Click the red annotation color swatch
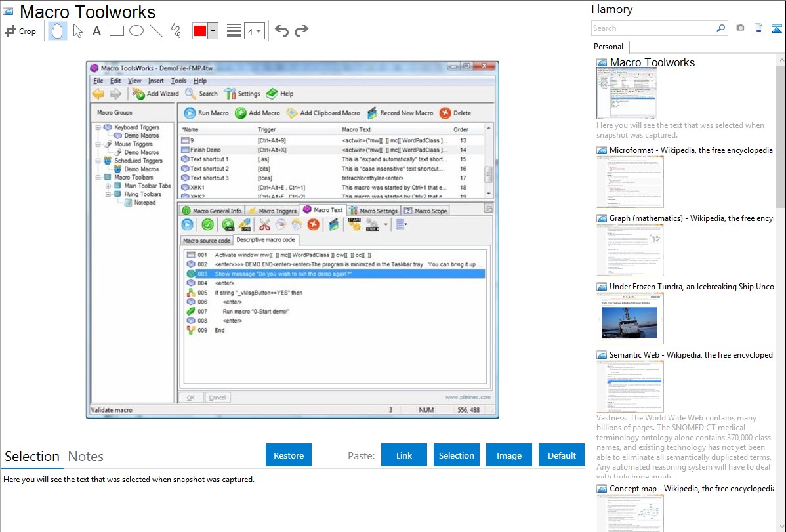The image size is (786, 532). pyautogui.click(x=200, y=31)
